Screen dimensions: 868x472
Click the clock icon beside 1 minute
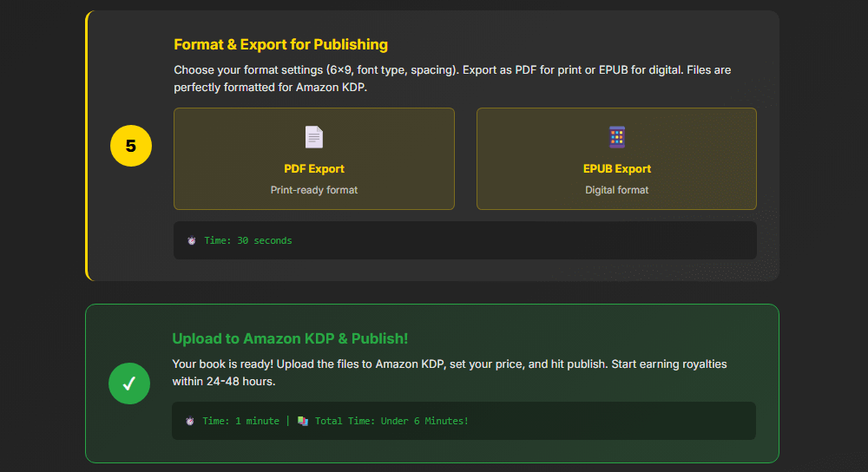[x=189, y=421]
